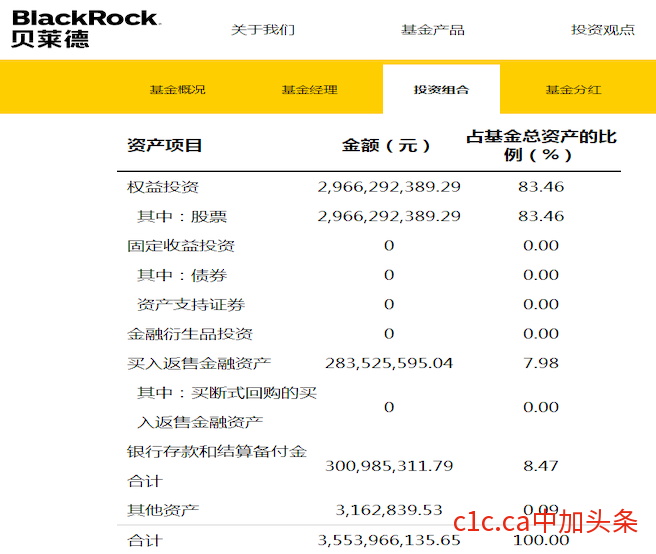Select the 投资组合 tab
The width and height of the screenshot is (656, 554).
tap(441, 90)
